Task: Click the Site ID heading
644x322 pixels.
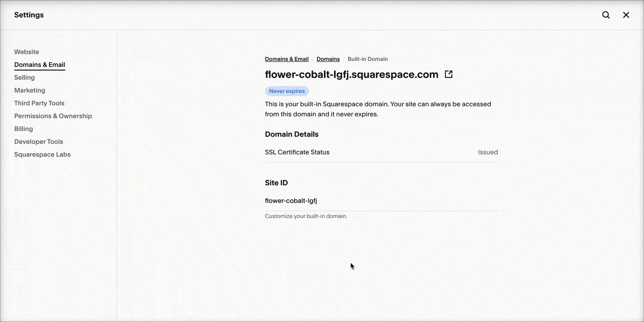Action: pyautogui.click(x=276, y=183)
